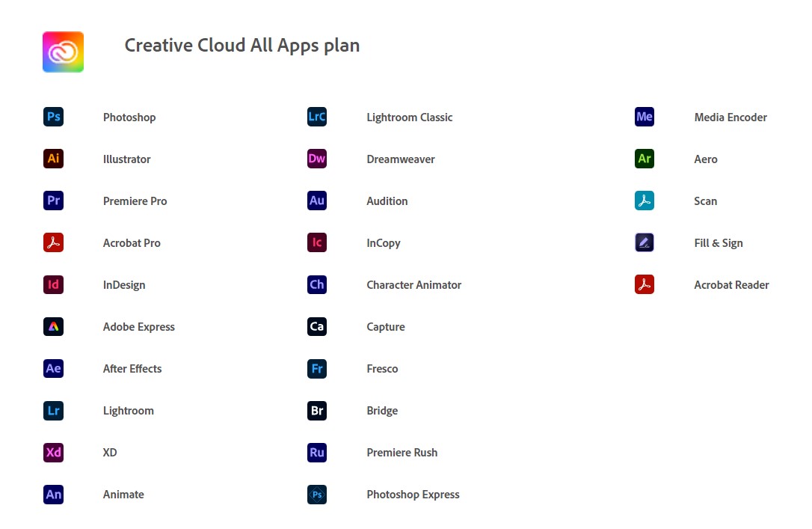Select the Media Encoder Me icon
Screen dimensions: 812x529
(645, 117)
